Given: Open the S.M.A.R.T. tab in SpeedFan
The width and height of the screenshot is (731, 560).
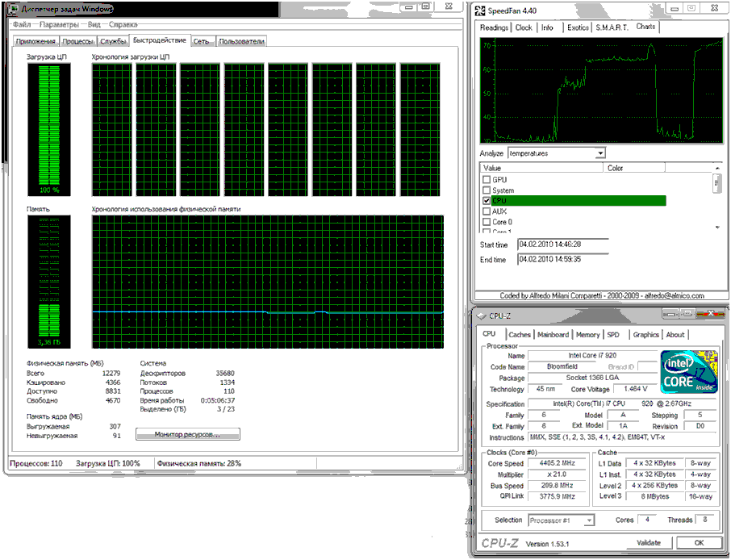Looking at the screenshot, I should click(x=612, y=27).
